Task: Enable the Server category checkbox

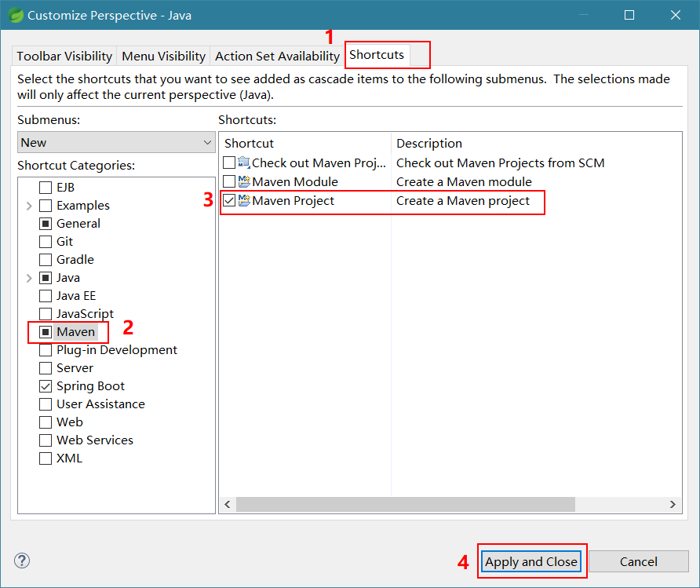Action: tap(46, 368)
